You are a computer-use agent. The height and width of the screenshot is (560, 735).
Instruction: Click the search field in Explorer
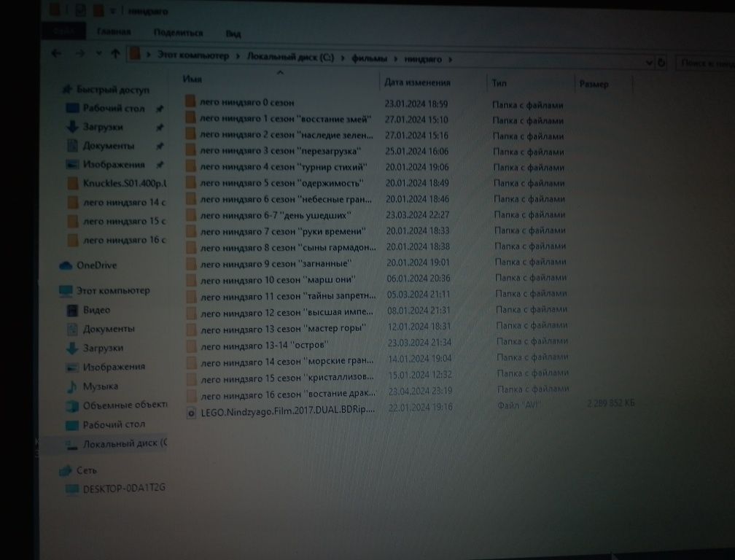(x=704, y=63)
